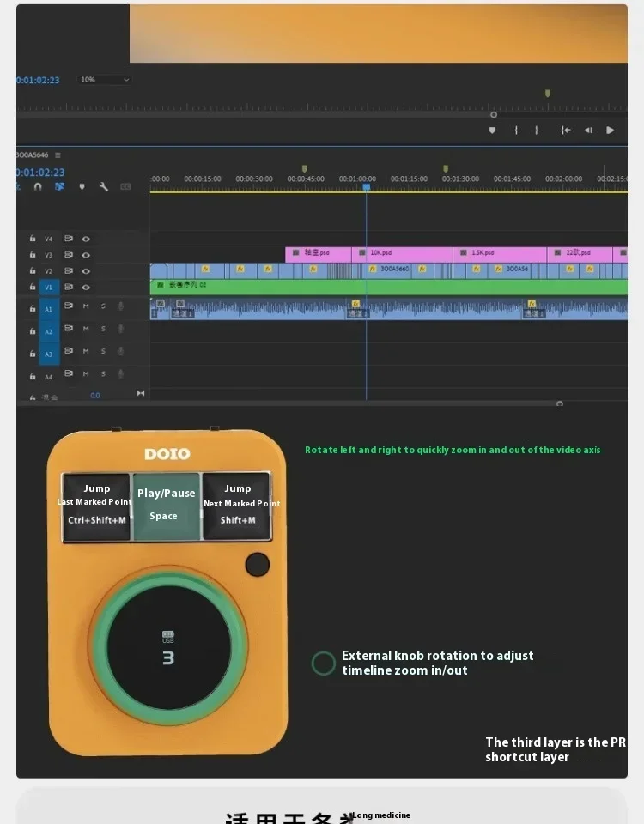Target the A2 track header label

pos(48,331)
